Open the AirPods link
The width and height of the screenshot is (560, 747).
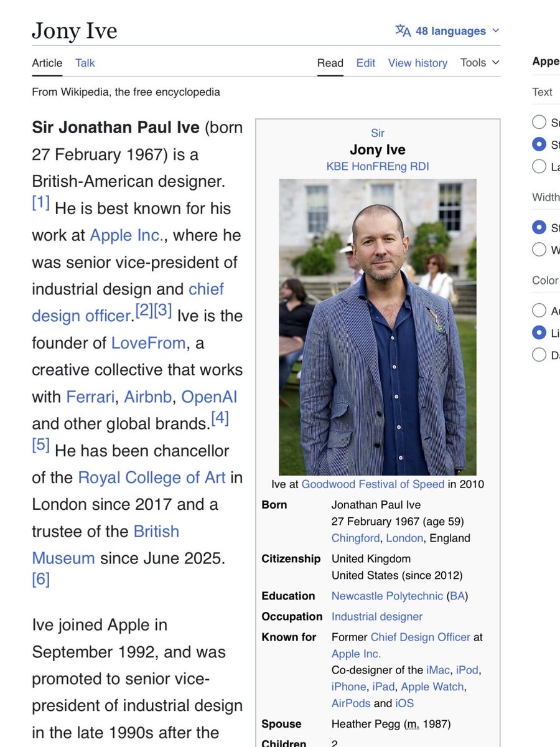tap(352, 703)
